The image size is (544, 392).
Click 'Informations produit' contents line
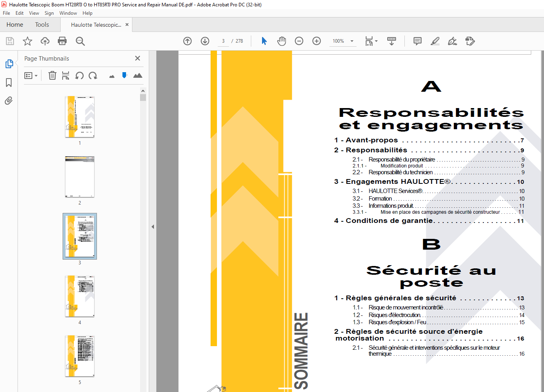[438, 206]
